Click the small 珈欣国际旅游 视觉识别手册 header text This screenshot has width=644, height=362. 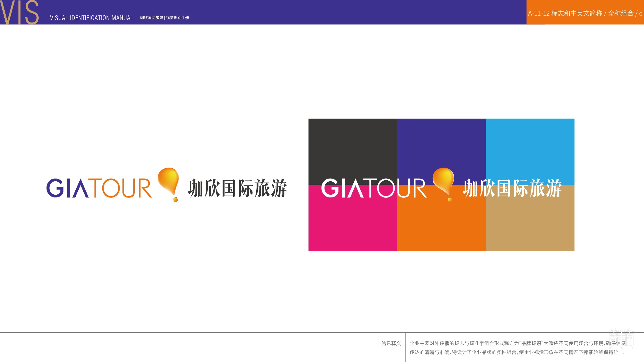(164, 18)
